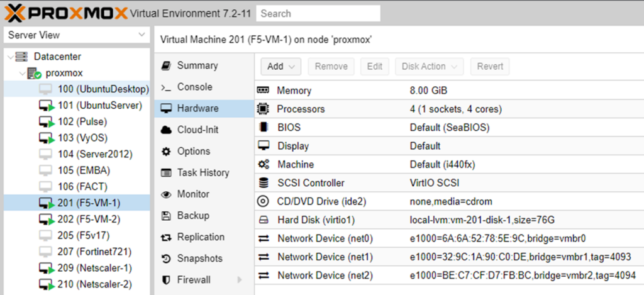Click the Console terminal icon
This screenshot has height=295, width=644.
166,87
